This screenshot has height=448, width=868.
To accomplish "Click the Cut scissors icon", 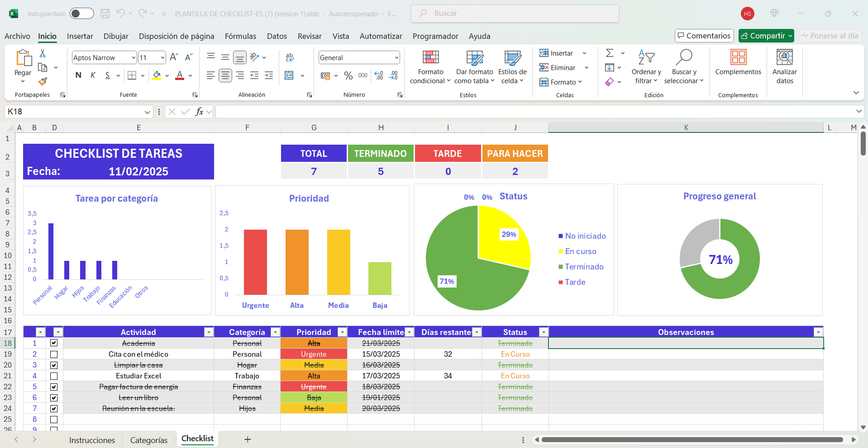I will click(x=43, y=53).
